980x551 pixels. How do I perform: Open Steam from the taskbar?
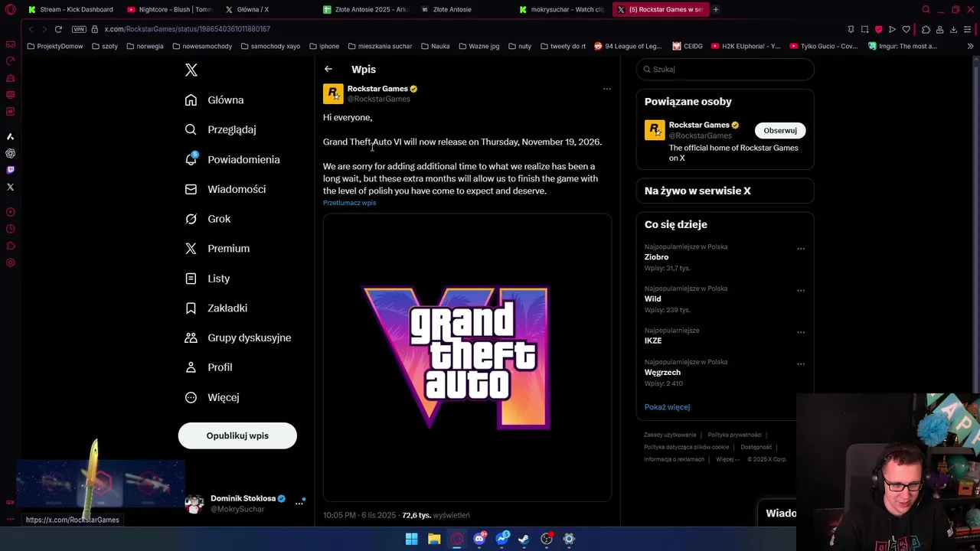point(524,539)
